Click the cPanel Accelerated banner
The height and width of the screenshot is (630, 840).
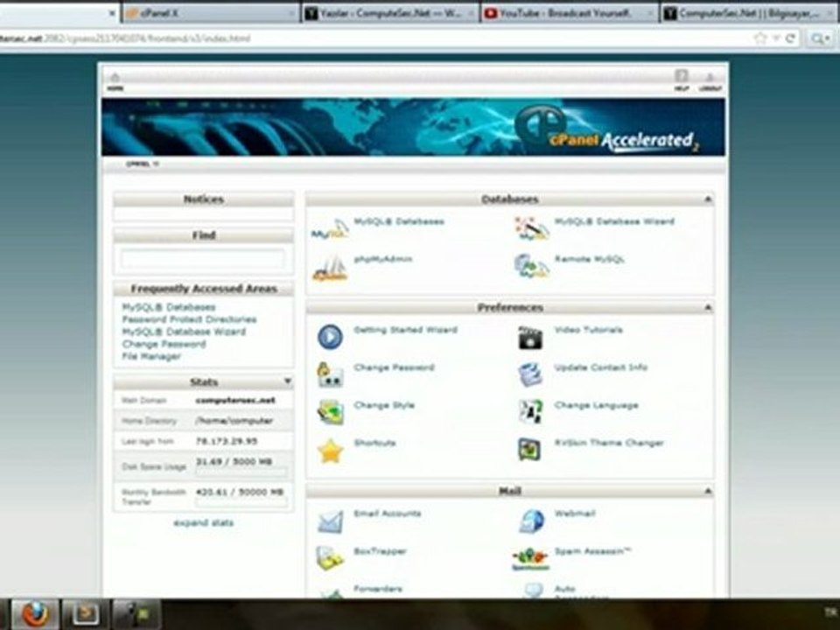coord(413,127)
